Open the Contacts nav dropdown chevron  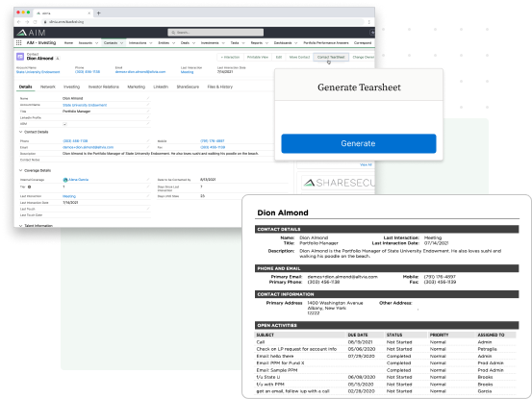point(121,43)
